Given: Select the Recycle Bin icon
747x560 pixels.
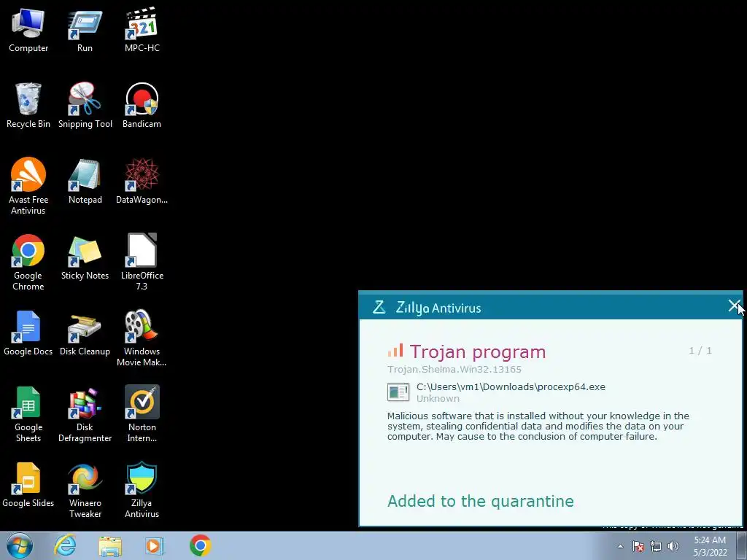Looking at the screenshot, I should pos(28,106).
